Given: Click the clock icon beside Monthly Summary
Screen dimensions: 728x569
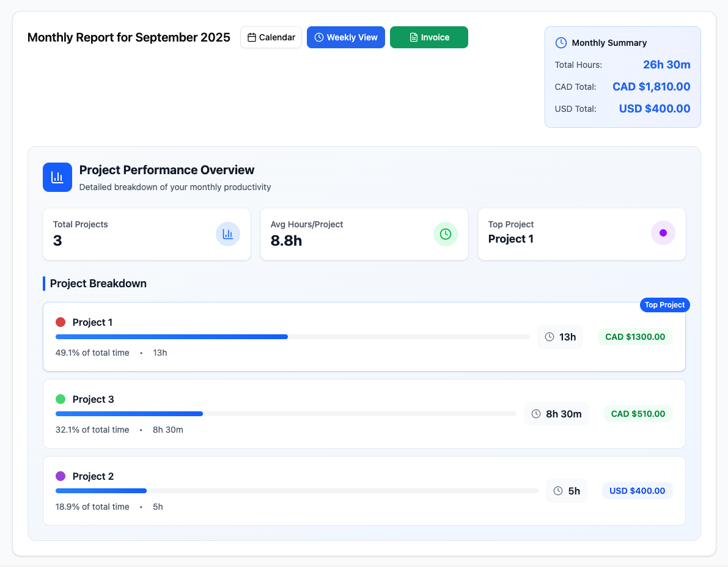Looking at the screenshot, I should point(561,43).
